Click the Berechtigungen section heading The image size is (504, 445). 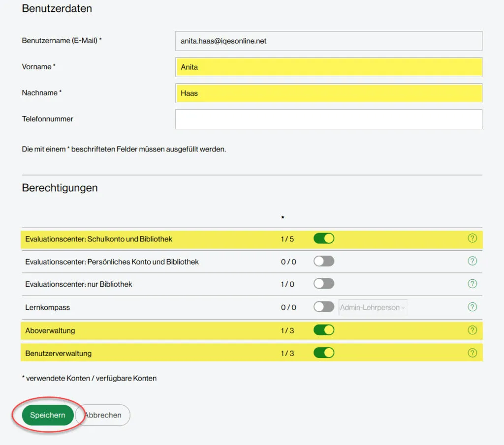click(x=59, y=188)
